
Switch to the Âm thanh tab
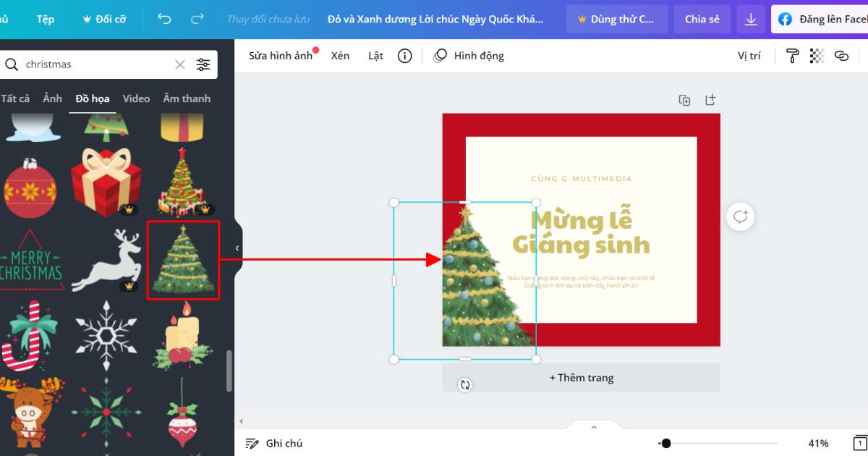pyautogui.click(x=187, y=98)
